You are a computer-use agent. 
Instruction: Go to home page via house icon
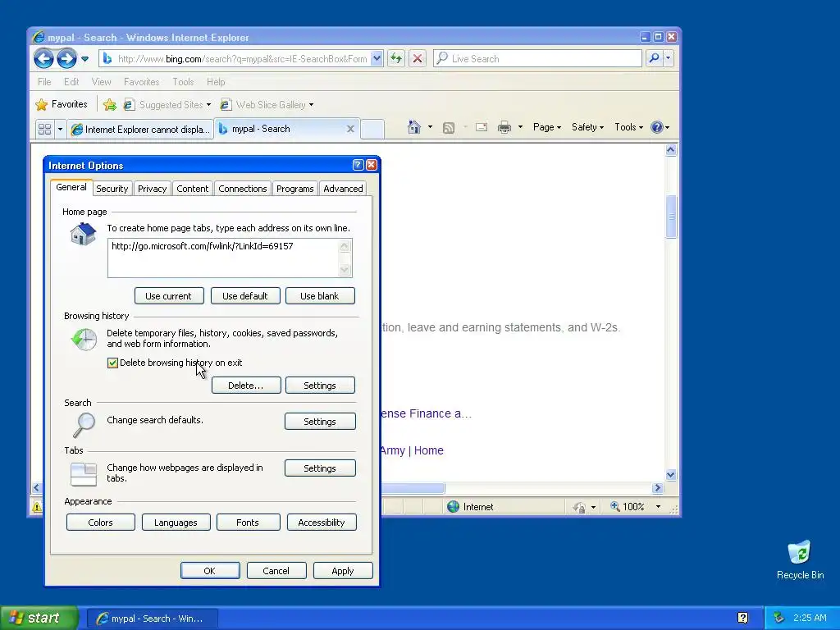point(414,127)
